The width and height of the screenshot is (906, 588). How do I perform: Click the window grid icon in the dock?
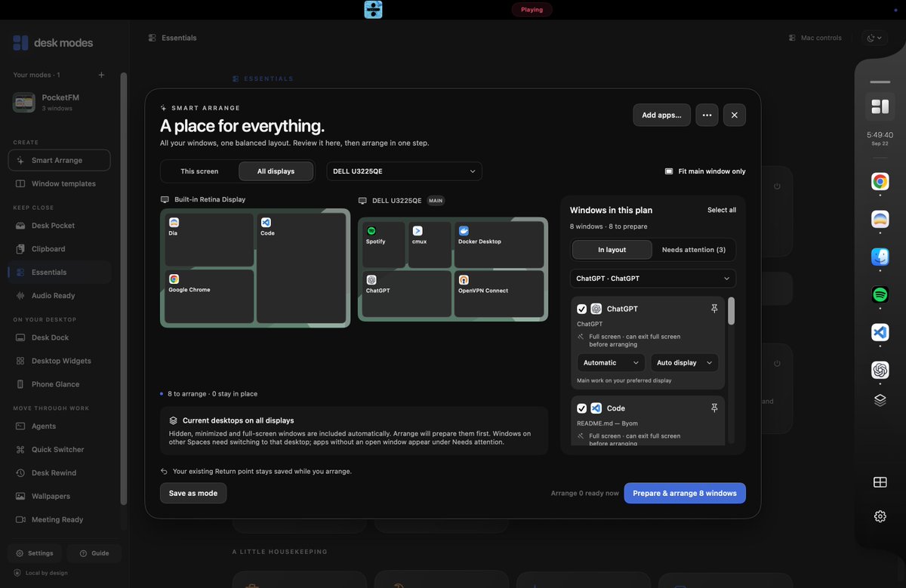(880, 482)
